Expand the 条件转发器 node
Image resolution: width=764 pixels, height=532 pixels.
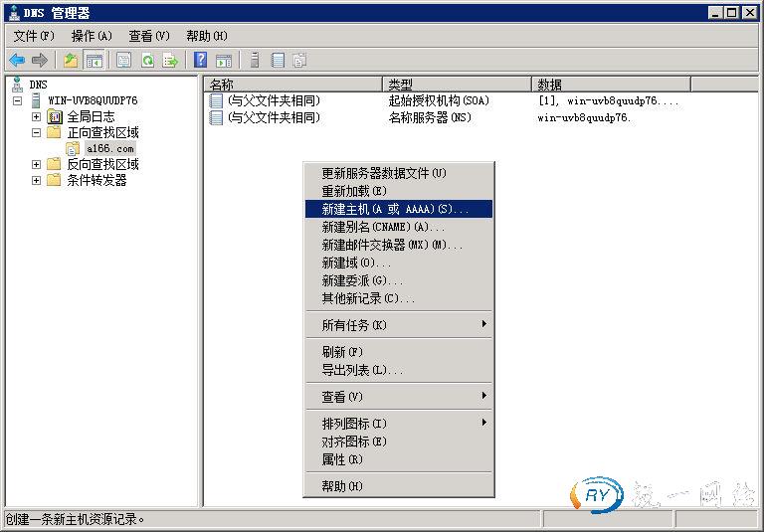point(36,180)
